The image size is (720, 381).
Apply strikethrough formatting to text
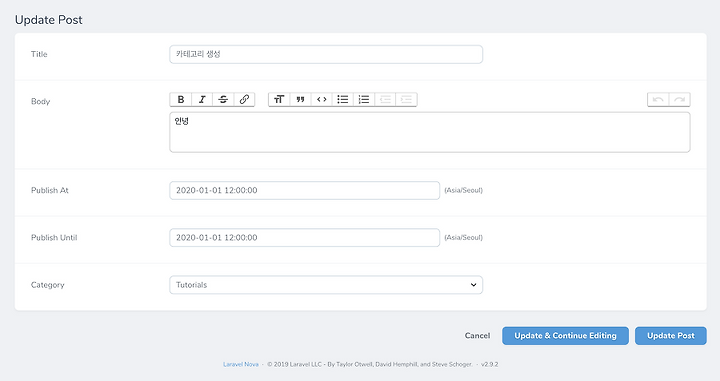tap(223, 99)
